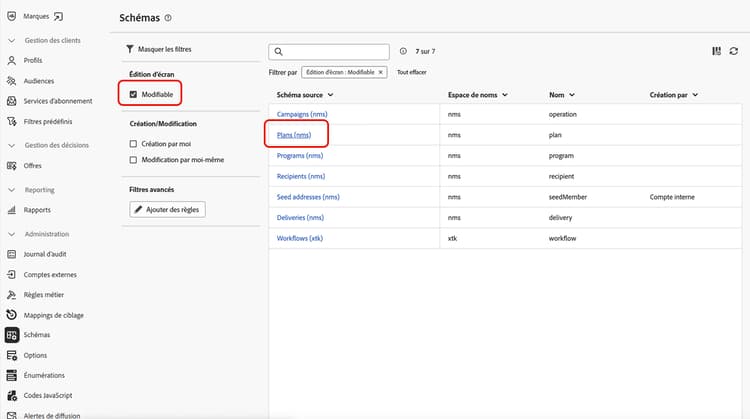Screen dimensions: 750x419
Task: Check Modification par moi-même filter
Action: [x=133, y=160]
